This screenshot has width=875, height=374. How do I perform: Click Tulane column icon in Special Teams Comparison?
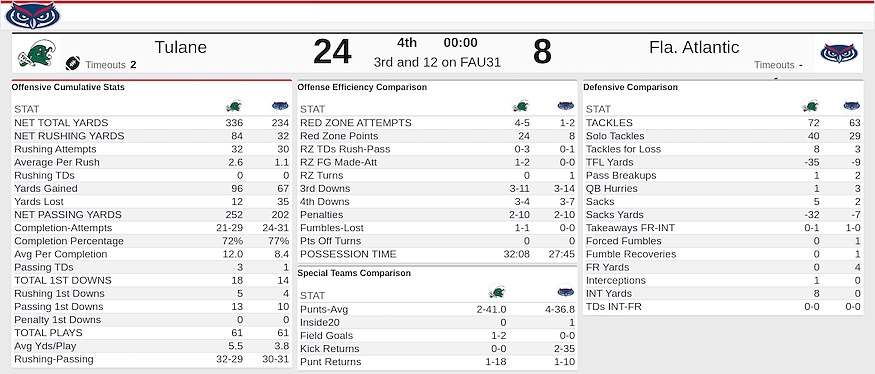(497, 291)
